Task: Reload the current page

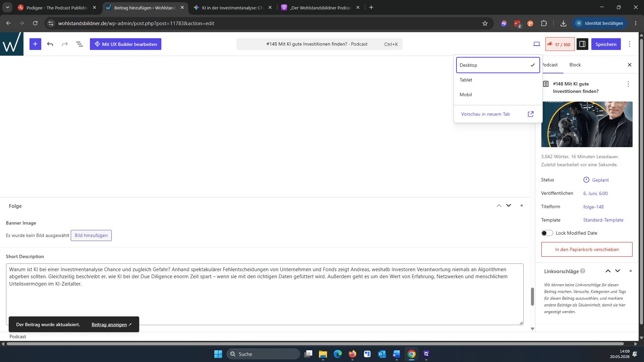Action: point(35,23)
